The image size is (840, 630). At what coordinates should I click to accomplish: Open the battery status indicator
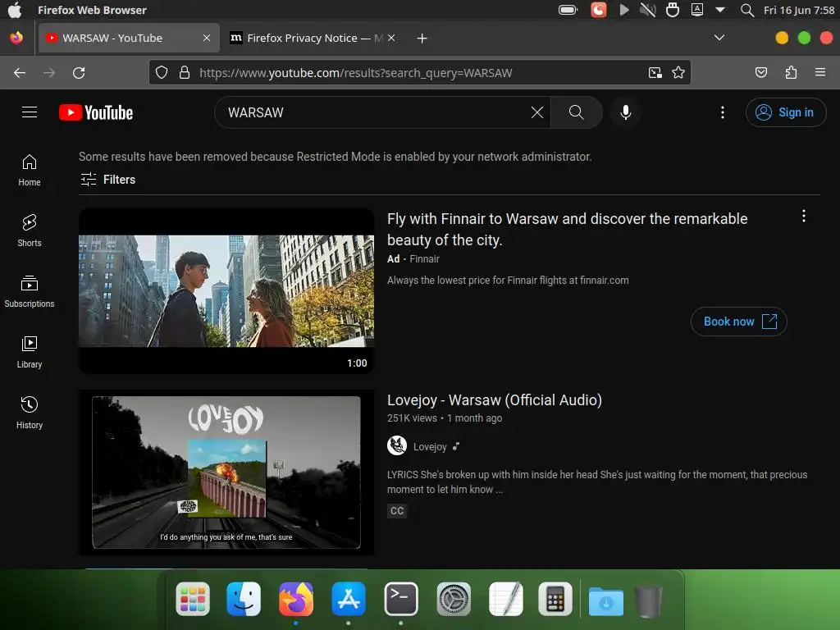click(x=568, y=10)
